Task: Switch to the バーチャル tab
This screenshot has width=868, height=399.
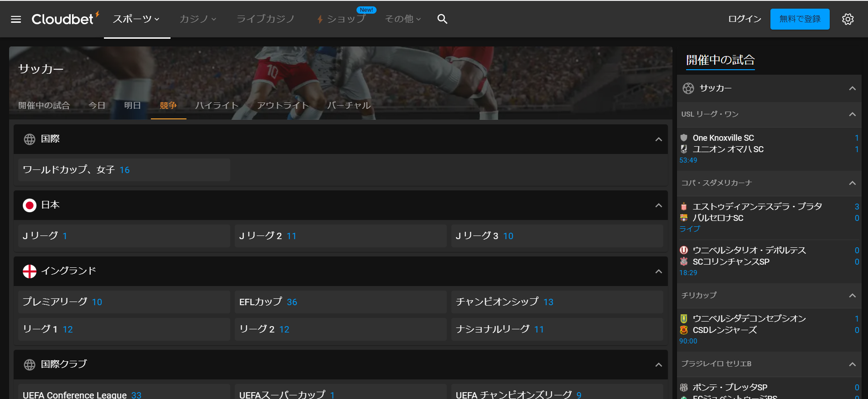Action: (x=349, y=106)
